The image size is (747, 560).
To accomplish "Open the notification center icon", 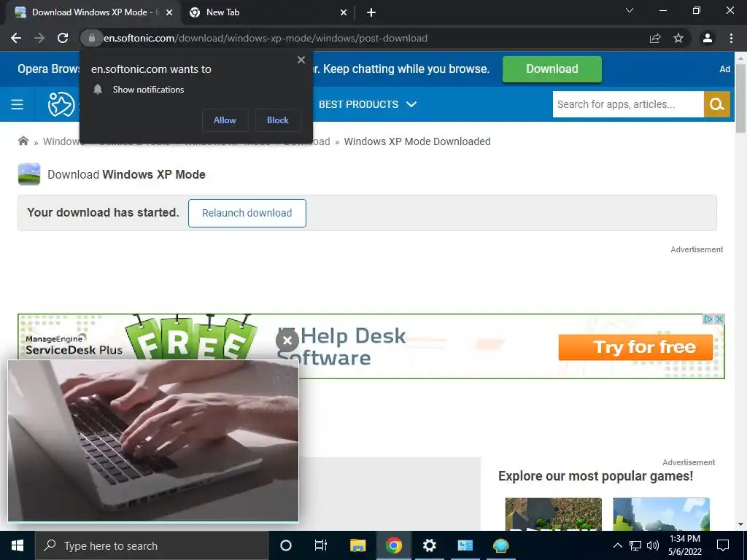I will tap(723, 545).
